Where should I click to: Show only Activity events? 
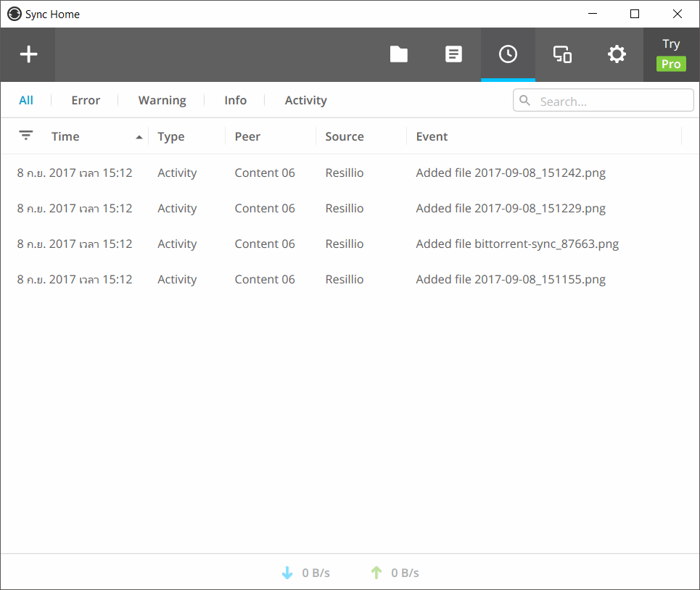point(305,100)
